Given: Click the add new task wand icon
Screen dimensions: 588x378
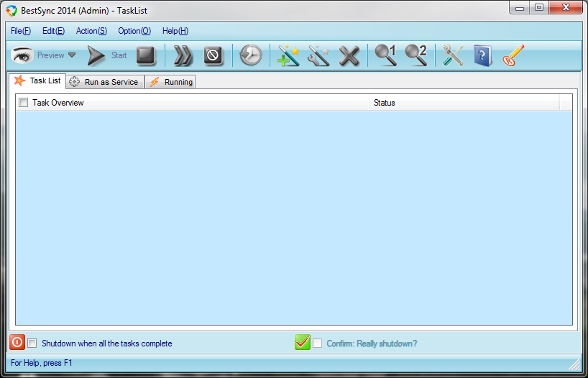Looking at the screenshot, I should [x=288, y=55].
